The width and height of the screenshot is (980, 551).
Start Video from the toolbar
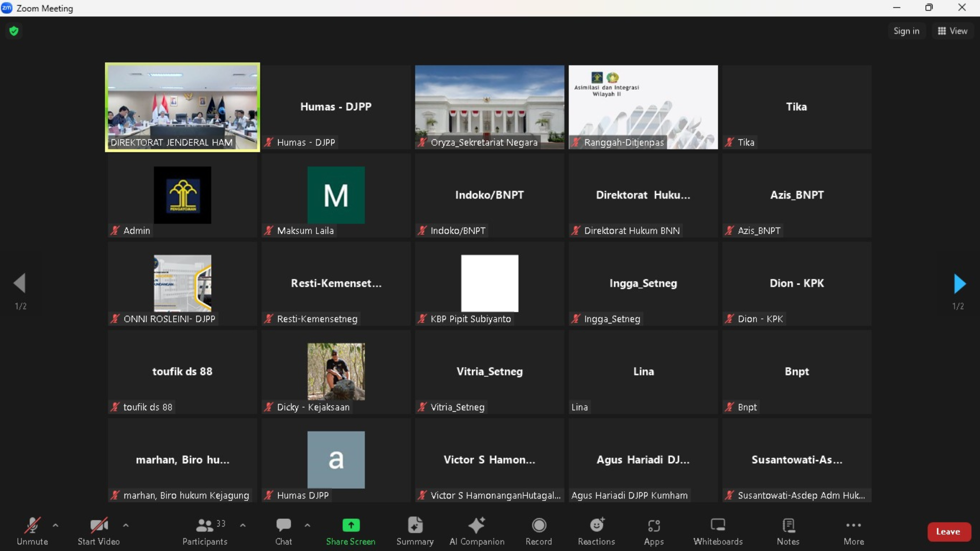point(99,531)
